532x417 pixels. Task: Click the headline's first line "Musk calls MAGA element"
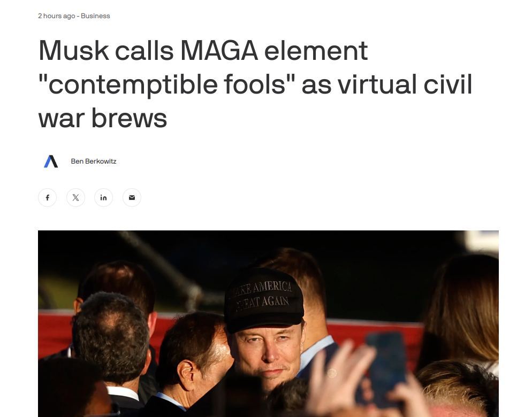click(x=203, y=51)
